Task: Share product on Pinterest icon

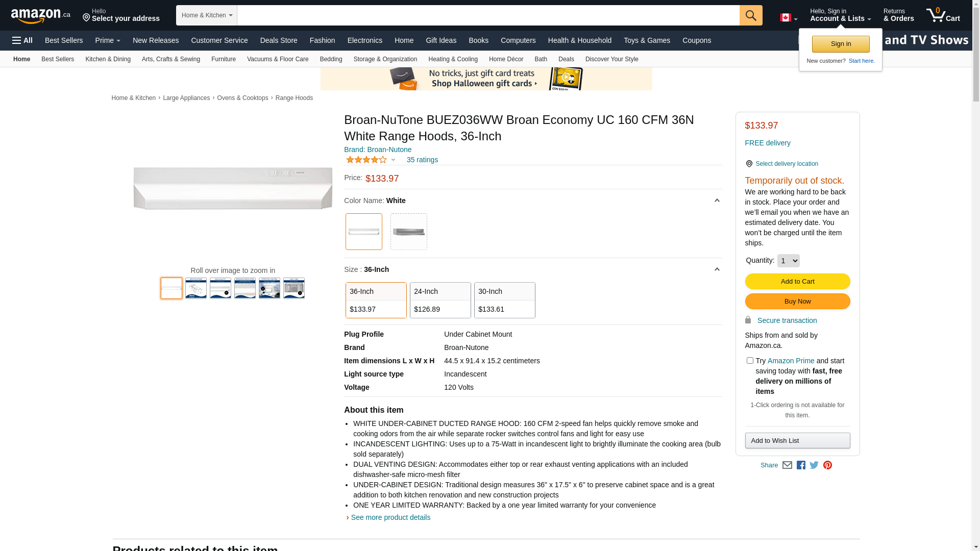Action: click(827, 465)
